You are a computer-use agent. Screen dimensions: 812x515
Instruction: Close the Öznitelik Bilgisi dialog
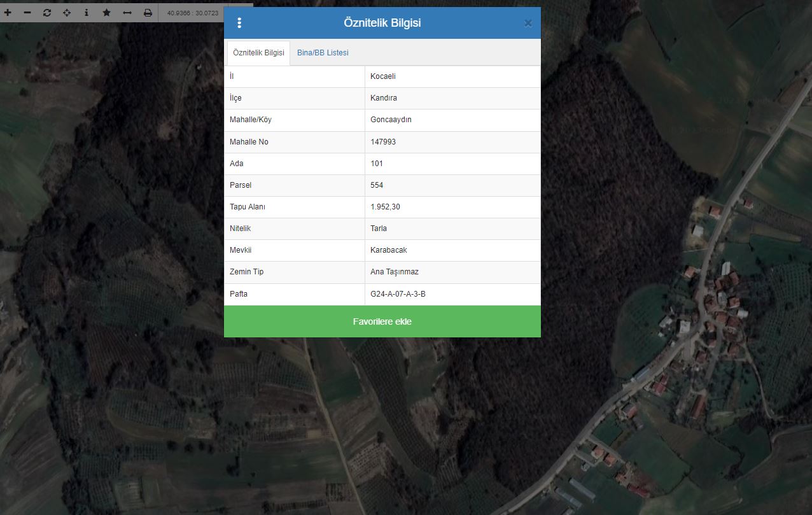point(528,24)
